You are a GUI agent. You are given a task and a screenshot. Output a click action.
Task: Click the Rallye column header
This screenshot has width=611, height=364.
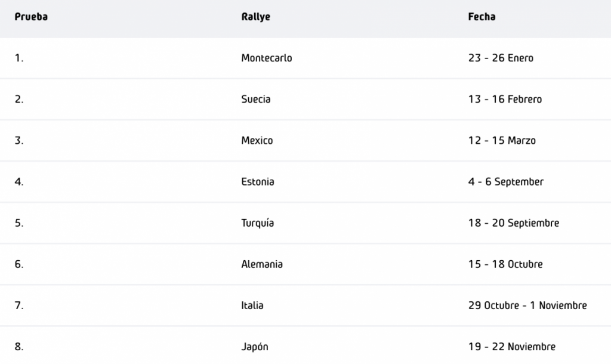point(255,17)
